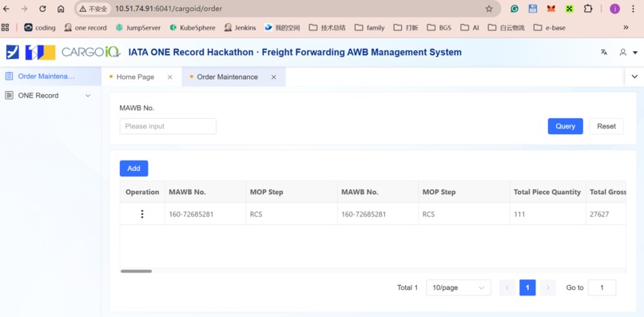
Task: Open the user account menu in header
Action: coord(628,52)
